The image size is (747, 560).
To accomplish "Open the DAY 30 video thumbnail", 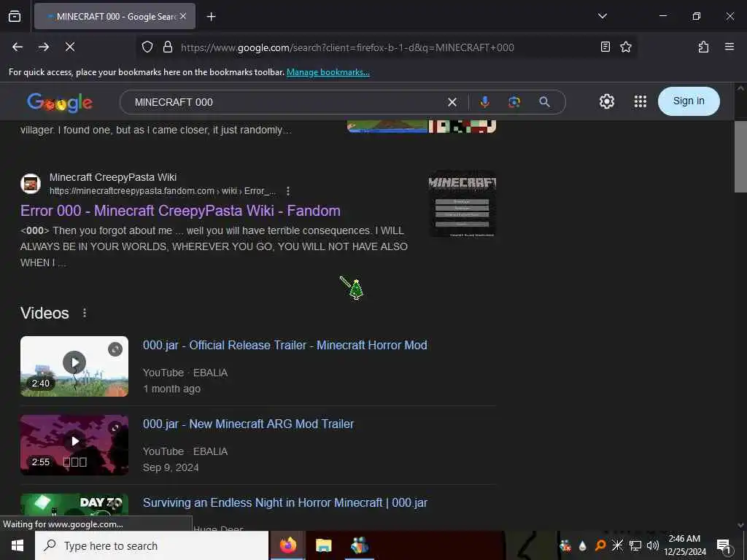I will tap(74, 505).
